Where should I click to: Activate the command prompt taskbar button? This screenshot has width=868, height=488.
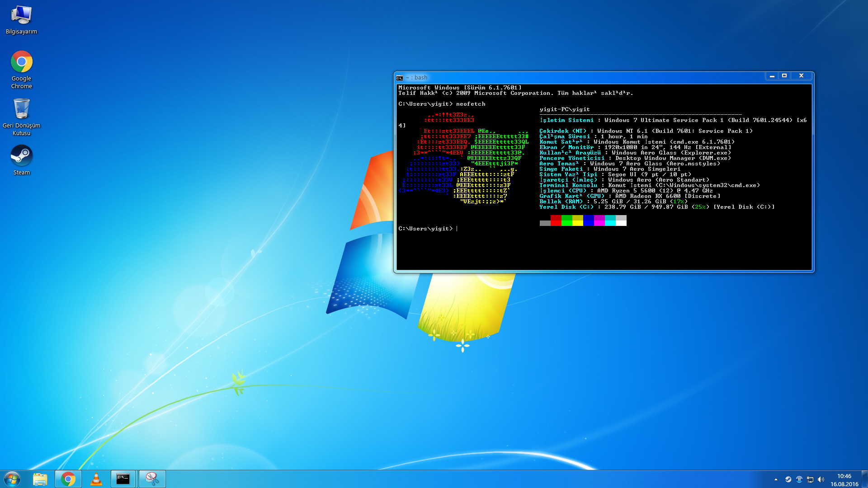click(x=123, y=479)
